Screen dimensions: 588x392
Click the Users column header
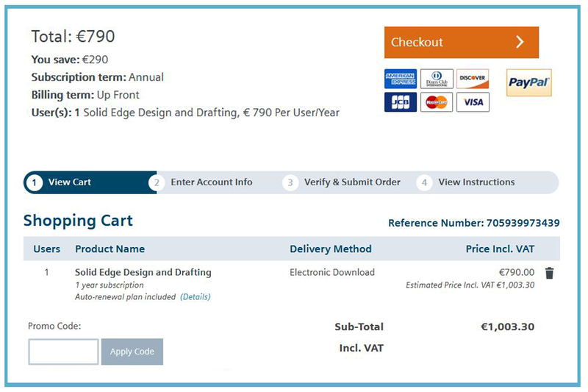click(47, 249)
